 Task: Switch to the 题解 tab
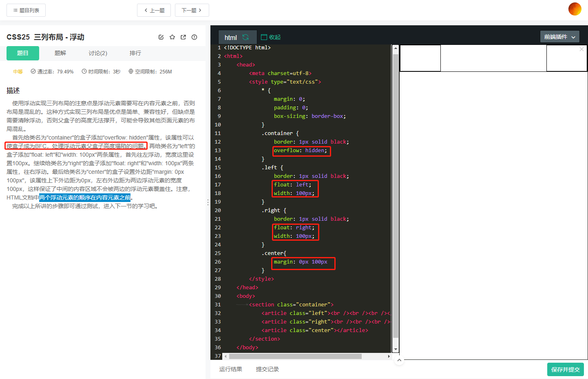pos(60,53)
